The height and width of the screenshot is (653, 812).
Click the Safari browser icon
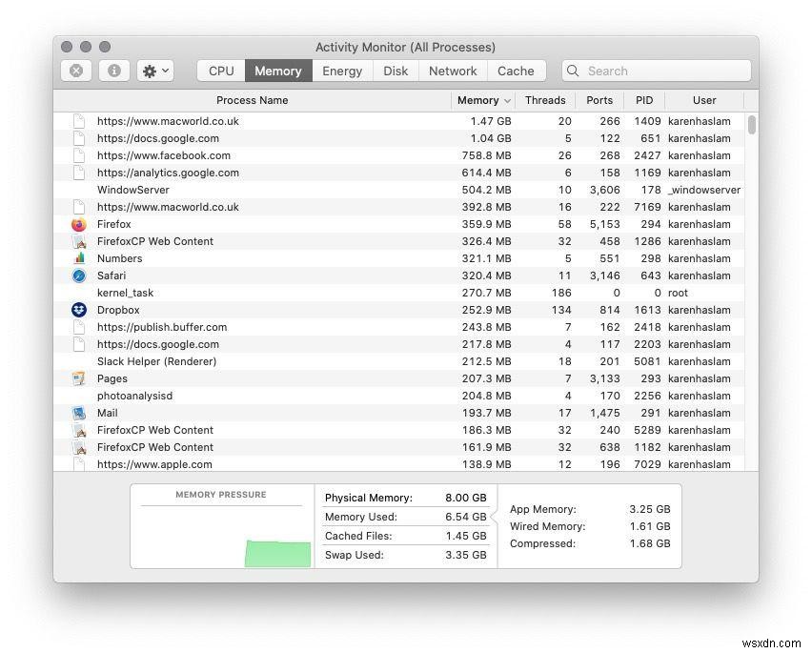[x=77, y=275]
